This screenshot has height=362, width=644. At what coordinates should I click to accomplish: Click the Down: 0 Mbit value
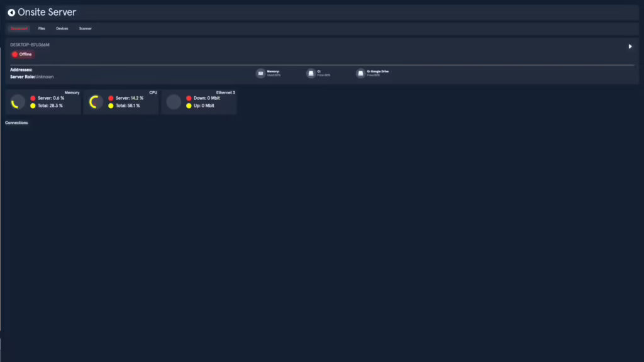(206, 98)
